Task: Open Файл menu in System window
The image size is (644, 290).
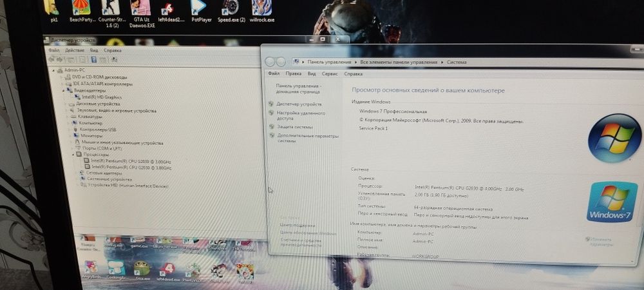Action: point(274,74)
